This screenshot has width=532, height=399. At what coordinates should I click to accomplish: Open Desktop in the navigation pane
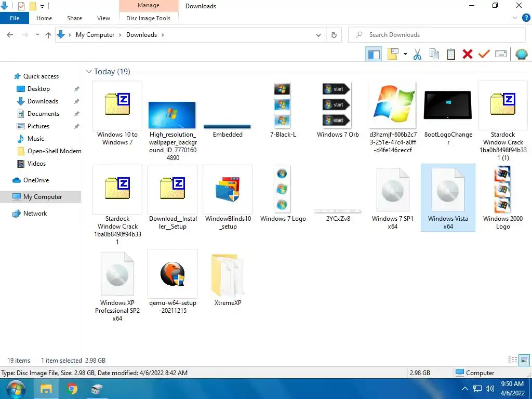(x=38, y=89)
